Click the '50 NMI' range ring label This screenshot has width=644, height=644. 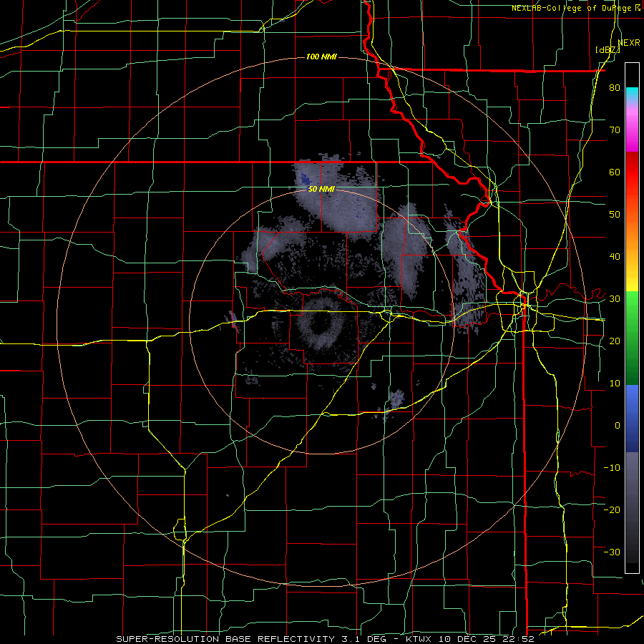tap(321, 190)
